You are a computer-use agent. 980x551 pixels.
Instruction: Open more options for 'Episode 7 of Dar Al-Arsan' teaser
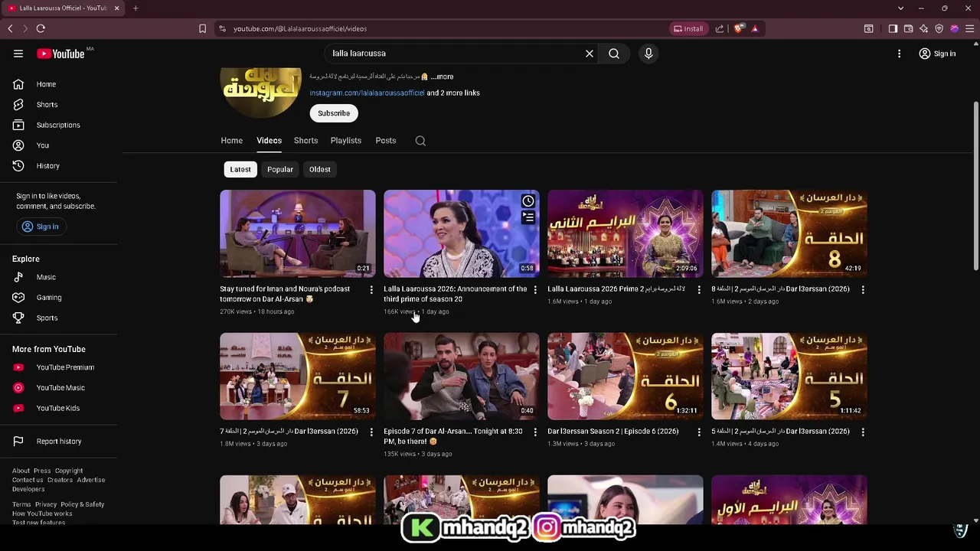(535, 432)
